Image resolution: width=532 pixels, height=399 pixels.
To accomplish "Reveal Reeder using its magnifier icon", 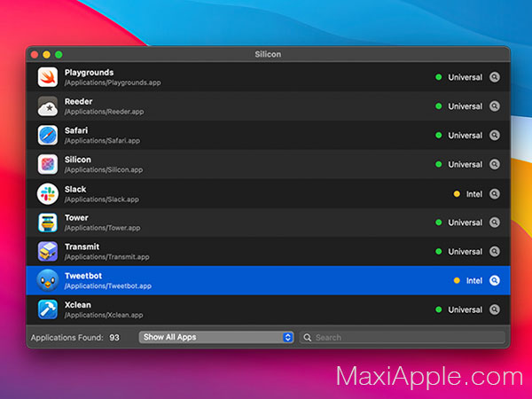I will tap(495, 106).
